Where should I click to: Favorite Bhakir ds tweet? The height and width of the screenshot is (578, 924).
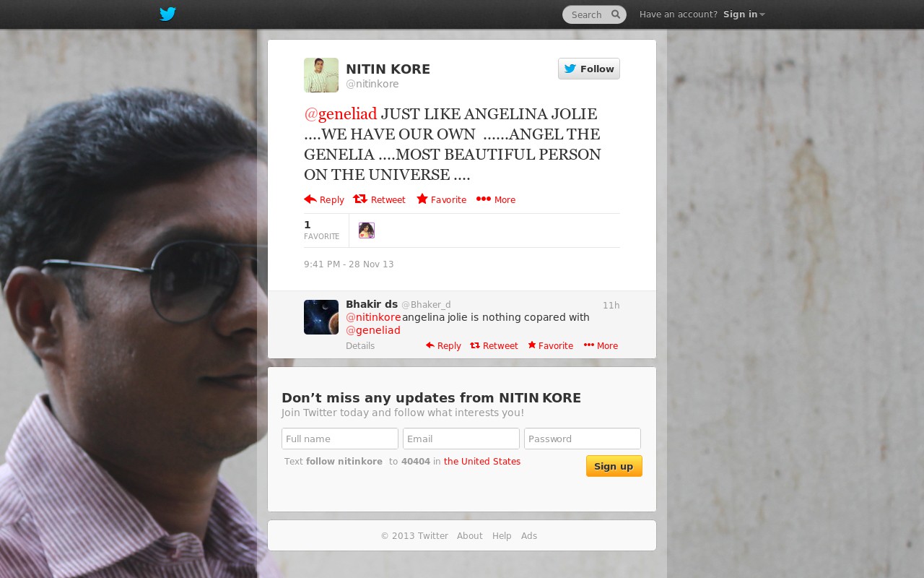550,346
